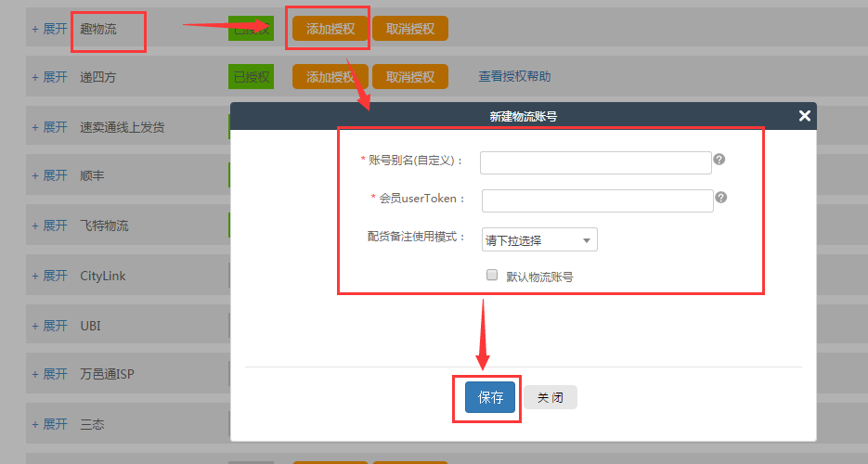Enable the 默认物流账号 checkbox
Viewport: 868px width, 464px height.
pyautogui.click(x=492, y=276)
